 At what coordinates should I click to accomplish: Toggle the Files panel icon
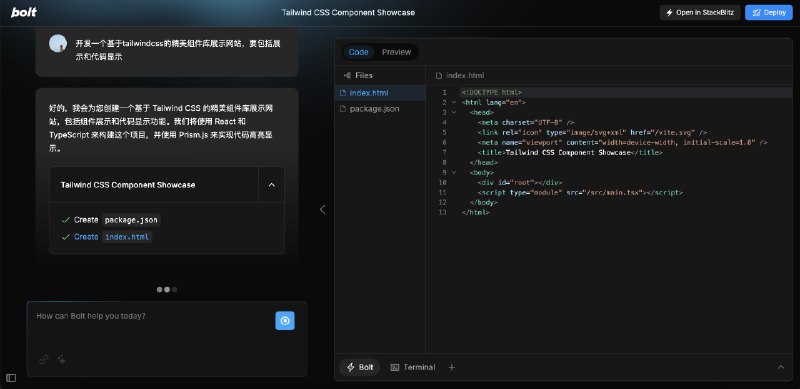pyautogui.click(x=346, y=76)
